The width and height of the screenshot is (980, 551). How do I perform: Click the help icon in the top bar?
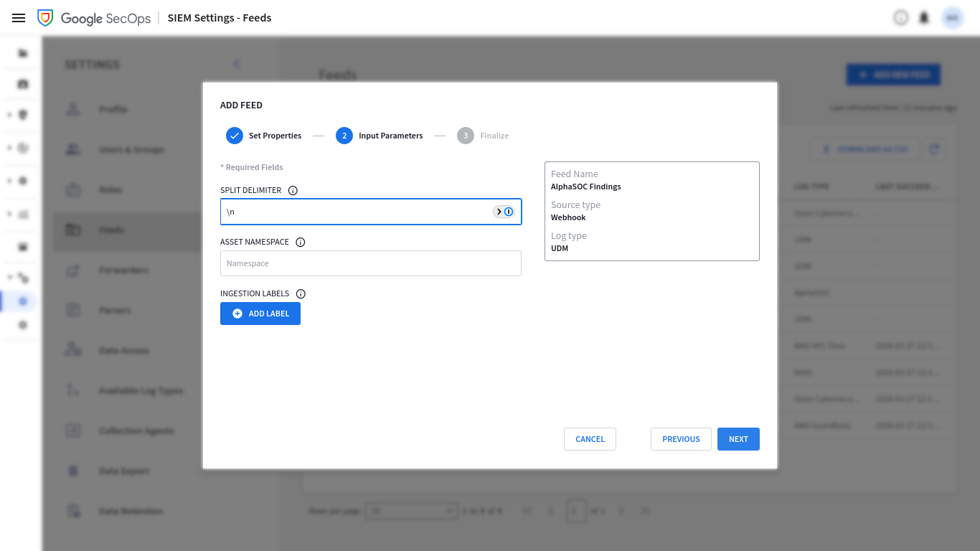tap(901, 17)
